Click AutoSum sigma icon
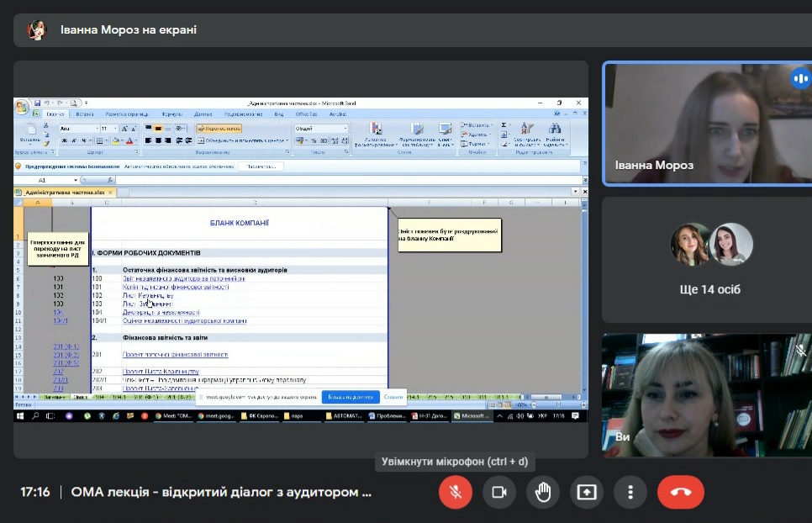The width and height of the screenshot is (812, 523). [504, 125]
